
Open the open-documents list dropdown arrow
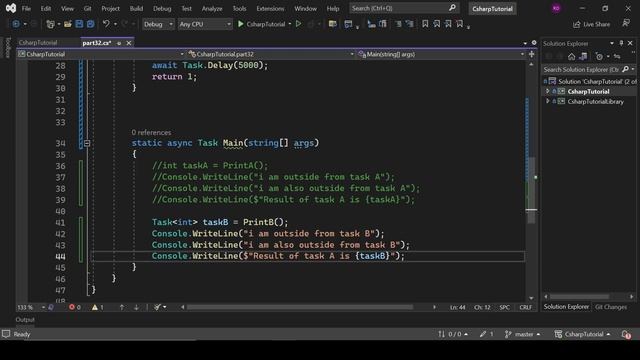point(525,43)
